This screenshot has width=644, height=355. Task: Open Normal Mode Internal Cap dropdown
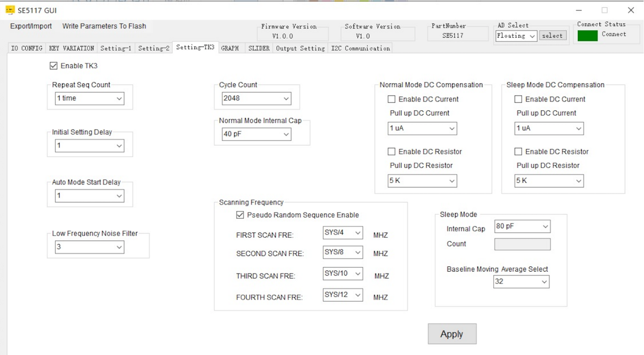256,134
